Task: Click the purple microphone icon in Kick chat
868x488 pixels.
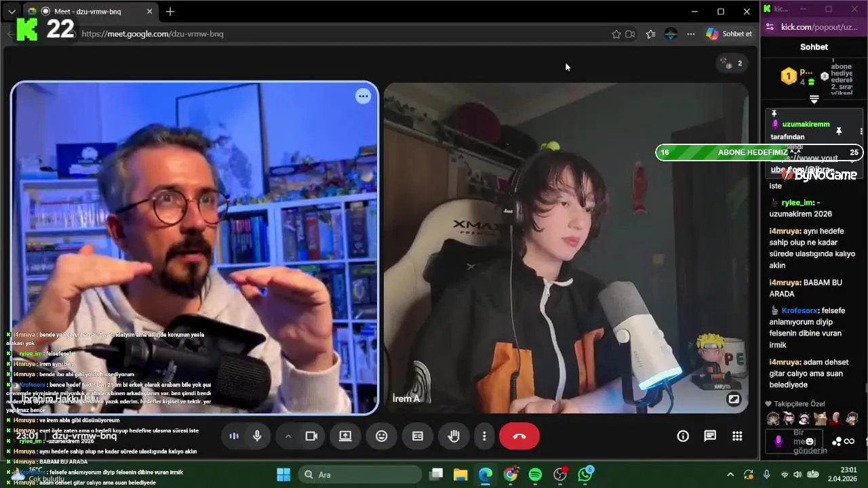Action: pyautogui.click(x=778, y=441)
